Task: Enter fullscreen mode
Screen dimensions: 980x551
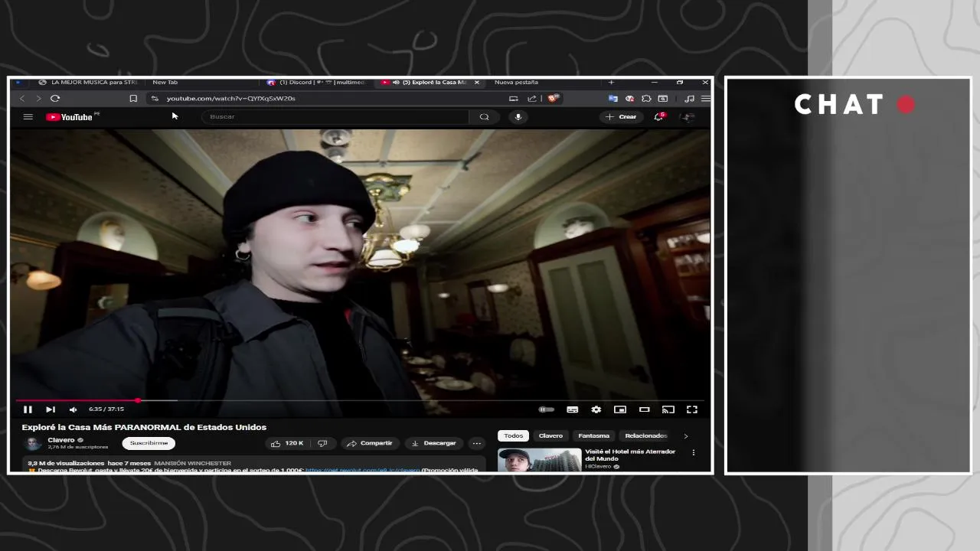Action: tap(692, 409)
